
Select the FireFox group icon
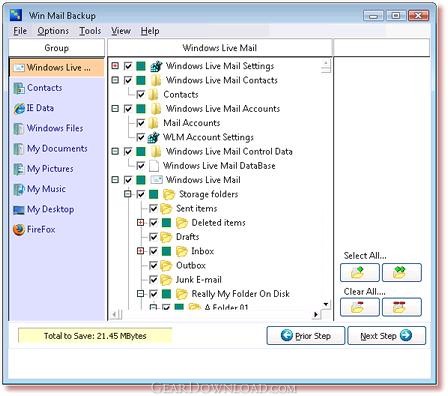click(19, 229)
